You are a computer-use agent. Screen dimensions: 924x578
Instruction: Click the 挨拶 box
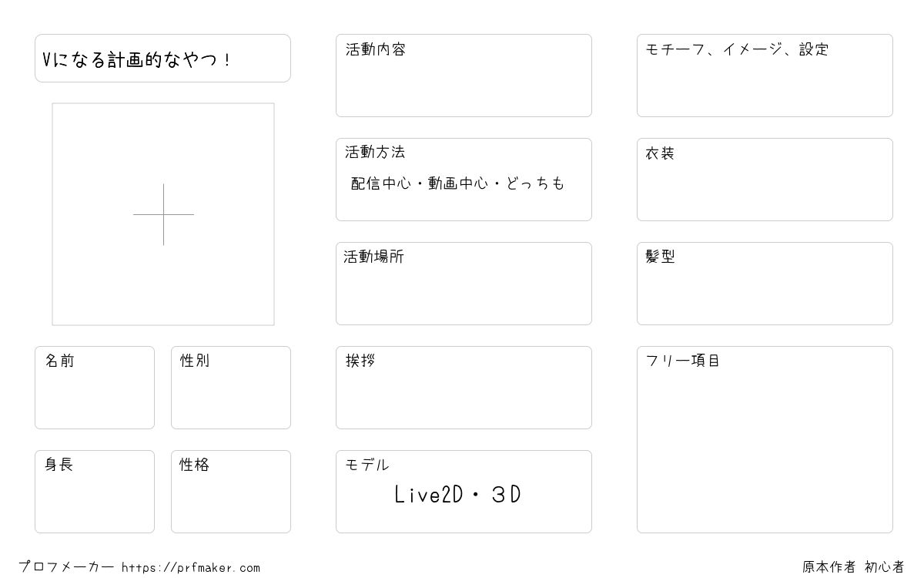coord(464,388)
